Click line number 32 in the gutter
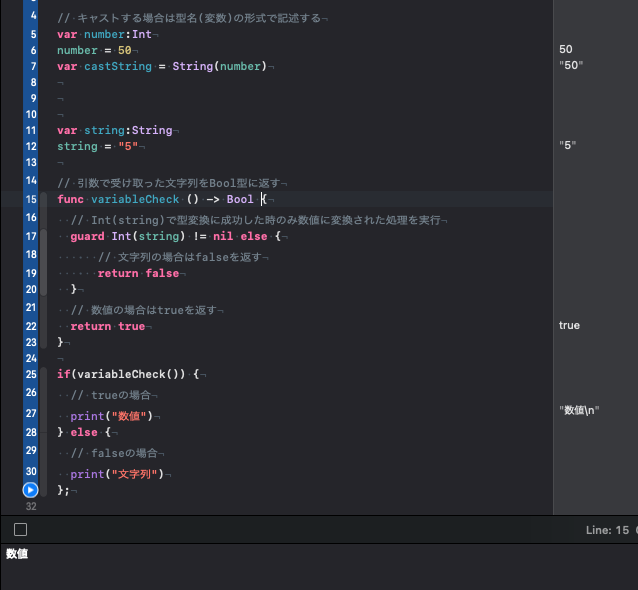Image resolution: width=638 pixels, height=590 pixels. pos(31,506)
